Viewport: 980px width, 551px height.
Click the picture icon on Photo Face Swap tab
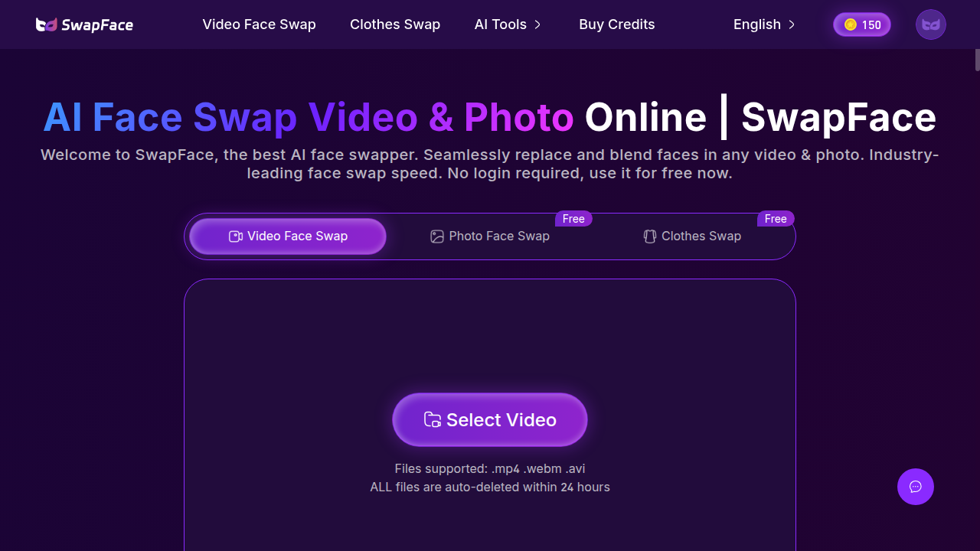(x=437, y=236)
